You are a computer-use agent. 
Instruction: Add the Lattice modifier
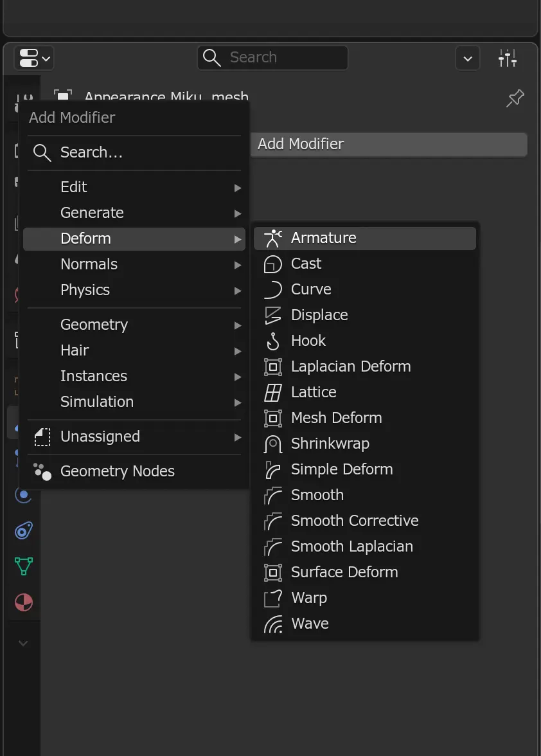click(365, 392)
